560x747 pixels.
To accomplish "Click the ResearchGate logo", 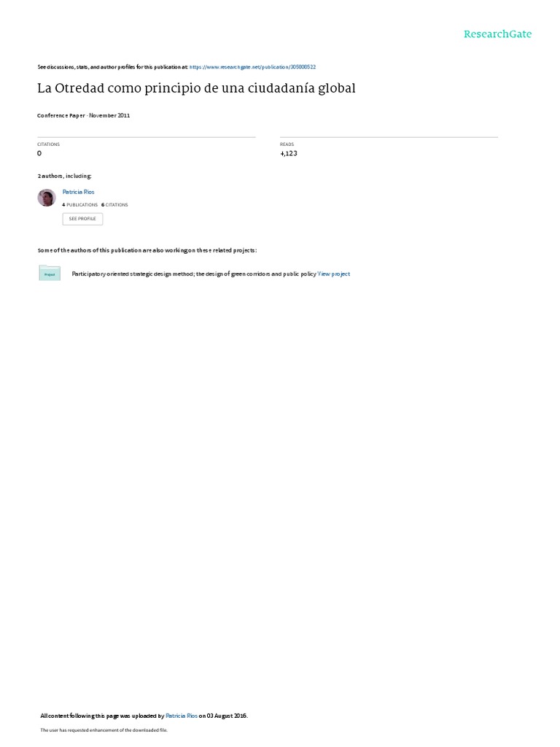I will 497,34.
